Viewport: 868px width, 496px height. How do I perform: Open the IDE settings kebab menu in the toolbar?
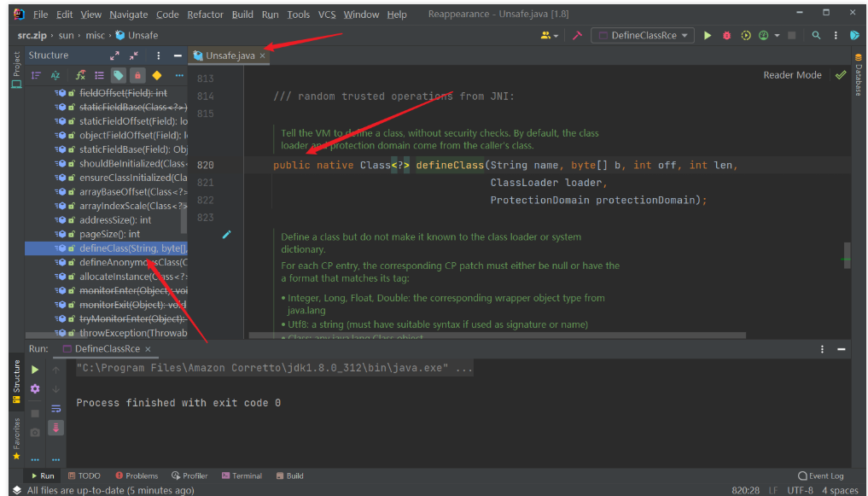[836, 36]
